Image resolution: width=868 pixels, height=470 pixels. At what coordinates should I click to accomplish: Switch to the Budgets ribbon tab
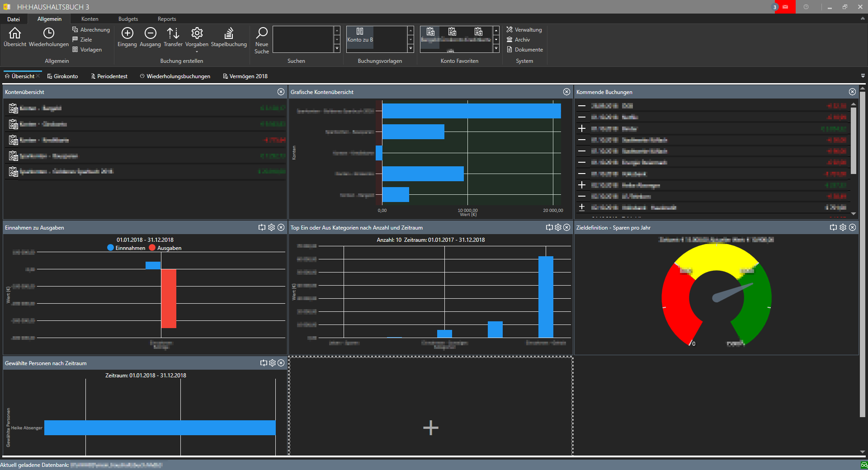point(128,19)
